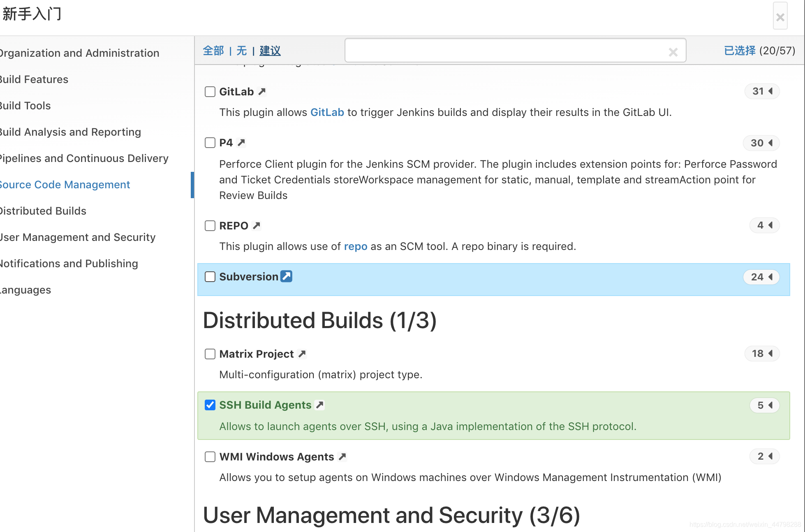Go to Pipelines and Continuous Delivery category

tap(84, 158)
